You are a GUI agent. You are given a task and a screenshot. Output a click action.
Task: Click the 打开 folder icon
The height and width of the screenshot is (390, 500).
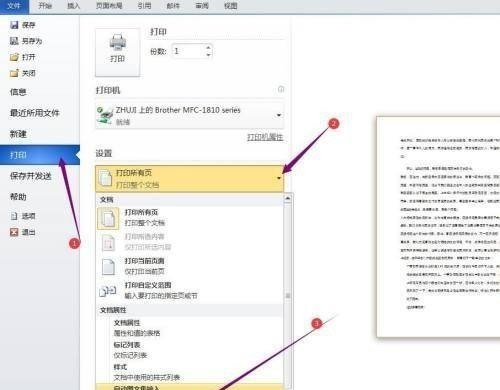pyautogui.click(x=14, y=57)
